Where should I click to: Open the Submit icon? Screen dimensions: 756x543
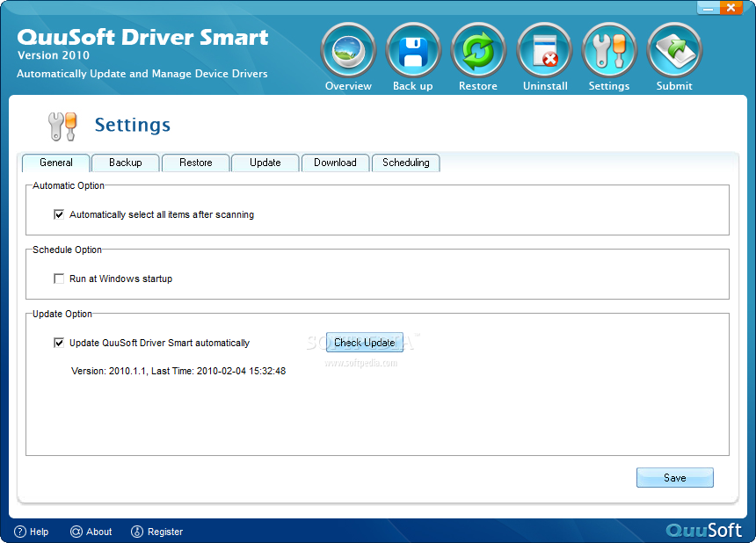click(x=674, y=51)
